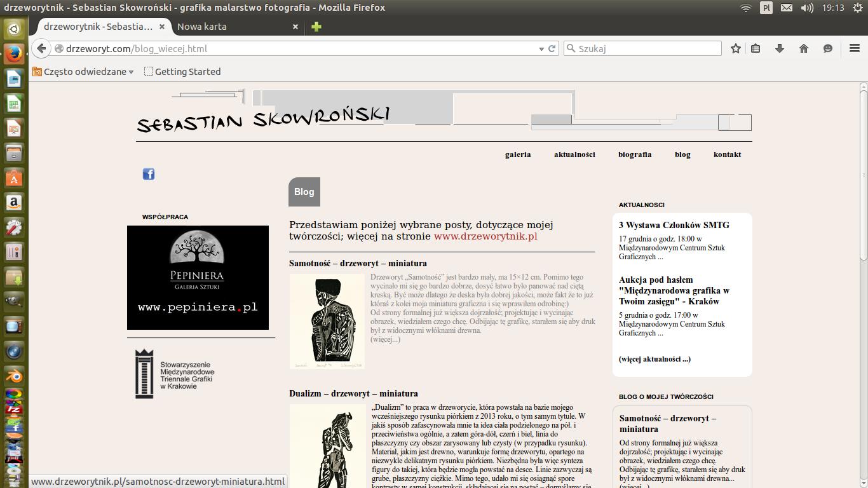Open the Dualizm – drzeworyt – miniatura post title
The height and width of the screenshot is (488, 868).
pyautogui.click(x=353, y=393)
